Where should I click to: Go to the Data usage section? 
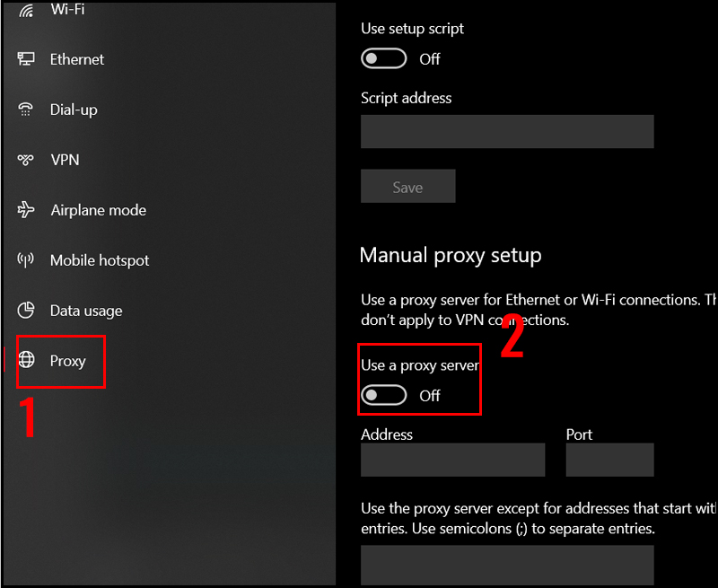coord(86,311)
